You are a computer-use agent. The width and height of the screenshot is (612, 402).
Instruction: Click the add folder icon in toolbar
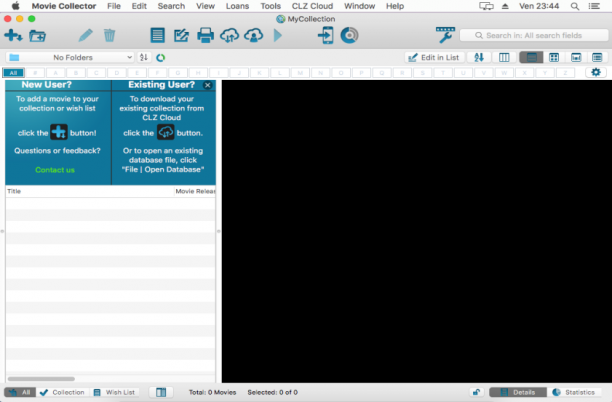pyautogui.click(x=37, y=36)
